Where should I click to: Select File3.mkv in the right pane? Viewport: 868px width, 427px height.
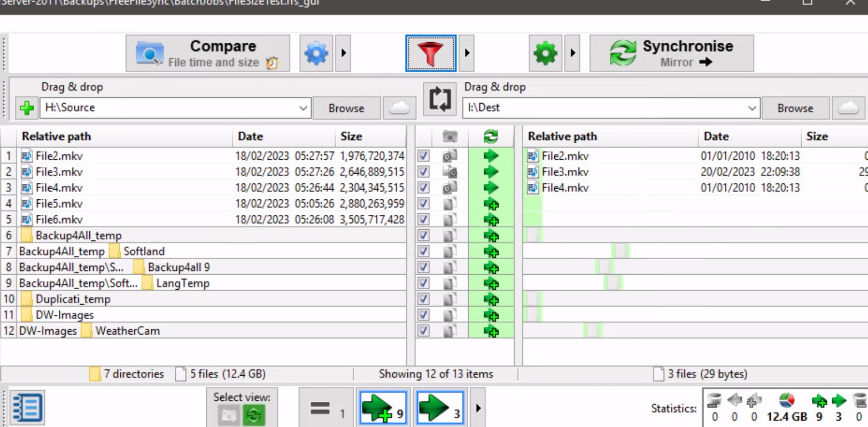pos(565,172)
